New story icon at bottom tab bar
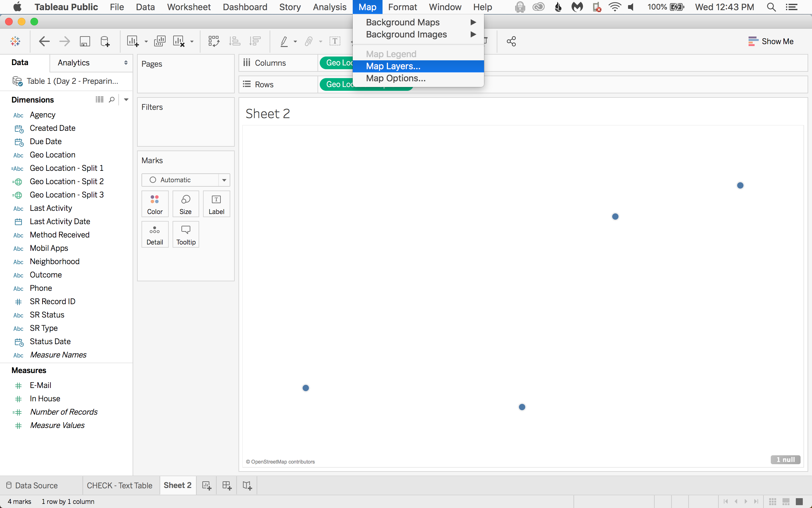The image size is (812, 508). click(247, 485)
